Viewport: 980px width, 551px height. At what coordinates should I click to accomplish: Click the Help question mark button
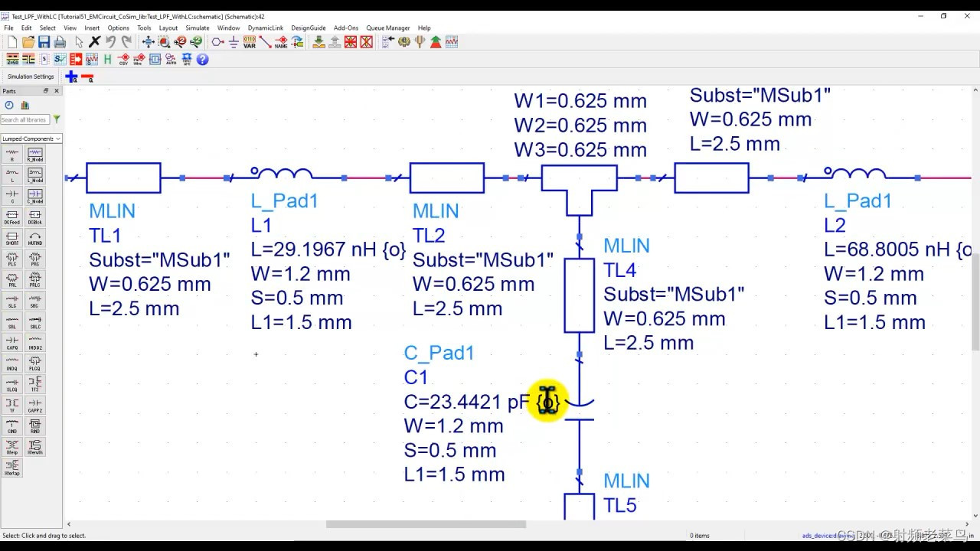pos(203,58)
